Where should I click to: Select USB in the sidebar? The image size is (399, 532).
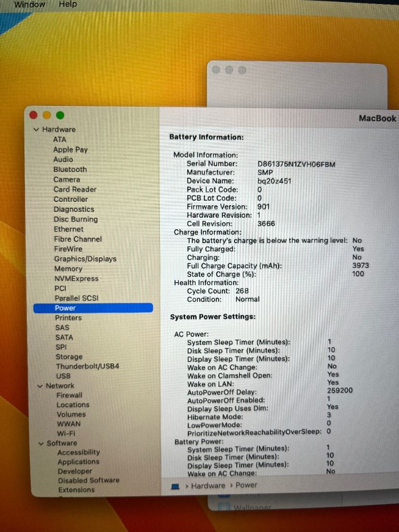point(63,376)
